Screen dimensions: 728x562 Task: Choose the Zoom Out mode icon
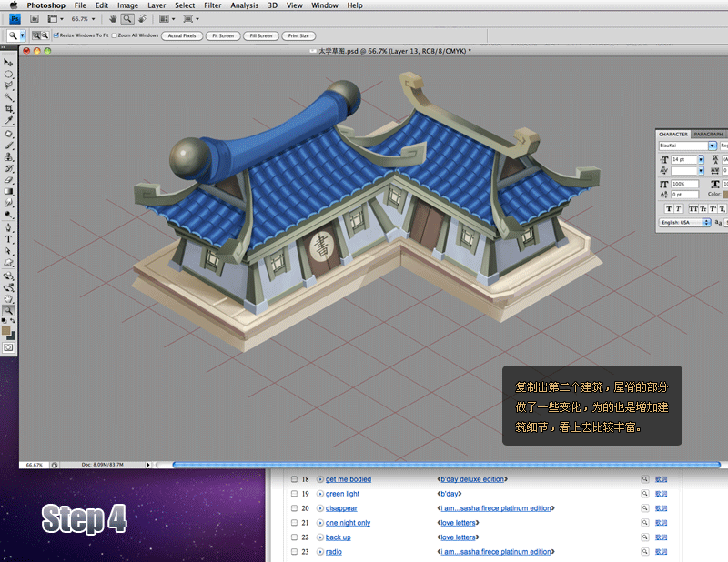45,35
